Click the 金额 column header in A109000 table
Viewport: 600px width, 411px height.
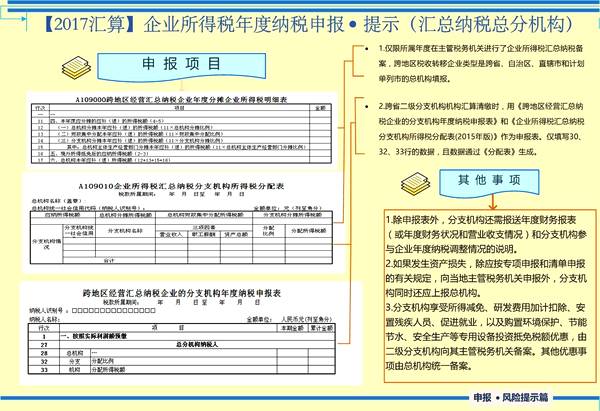click(320, 108)
